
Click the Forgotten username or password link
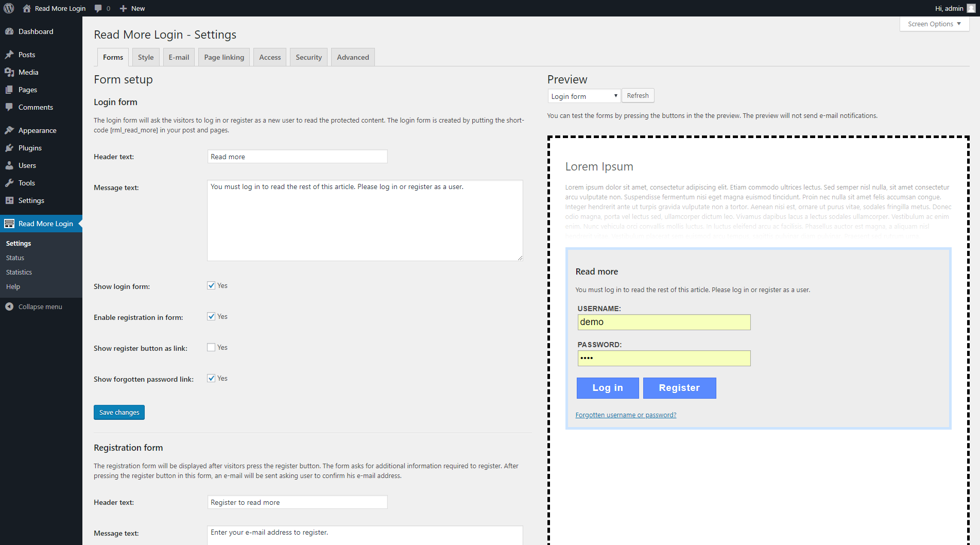coord(626,415)
